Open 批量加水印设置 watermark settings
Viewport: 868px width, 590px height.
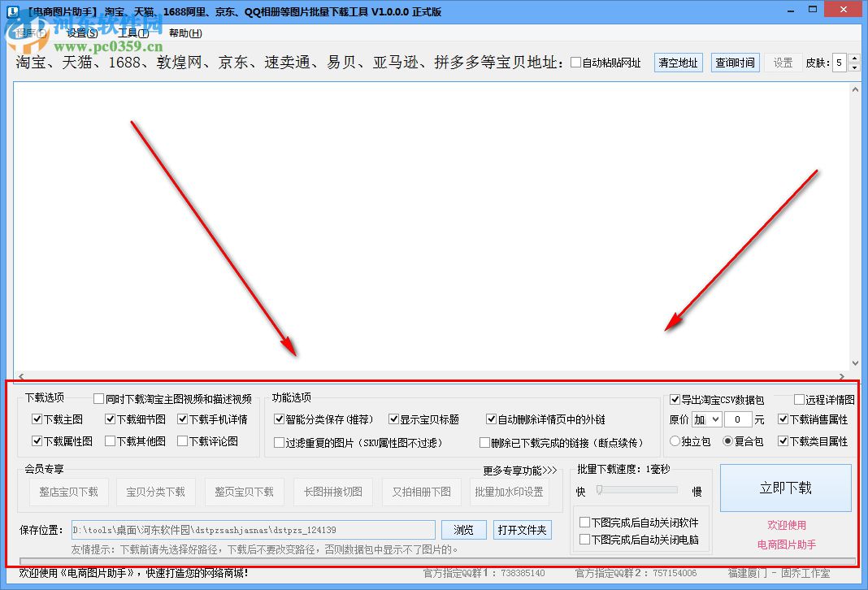[x=510, y=492]
